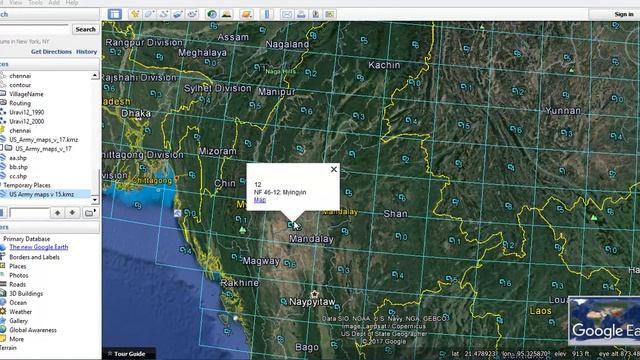This screenshot has width=640, height=360.
Task: Click the Sign in button
Action: click(624, 14)
